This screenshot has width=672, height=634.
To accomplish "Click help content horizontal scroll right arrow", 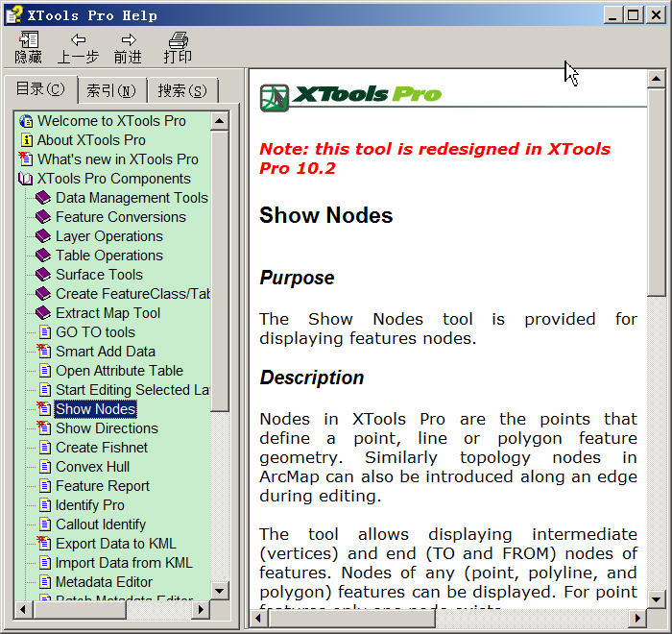I will click(x=638, y=618).
